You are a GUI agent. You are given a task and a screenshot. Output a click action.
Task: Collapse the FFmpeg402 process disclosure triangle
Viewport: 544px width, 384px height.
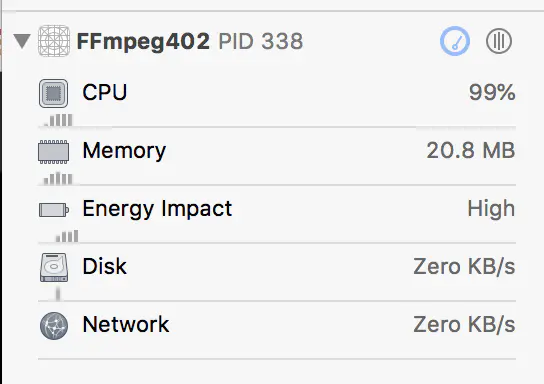[22, 41]
